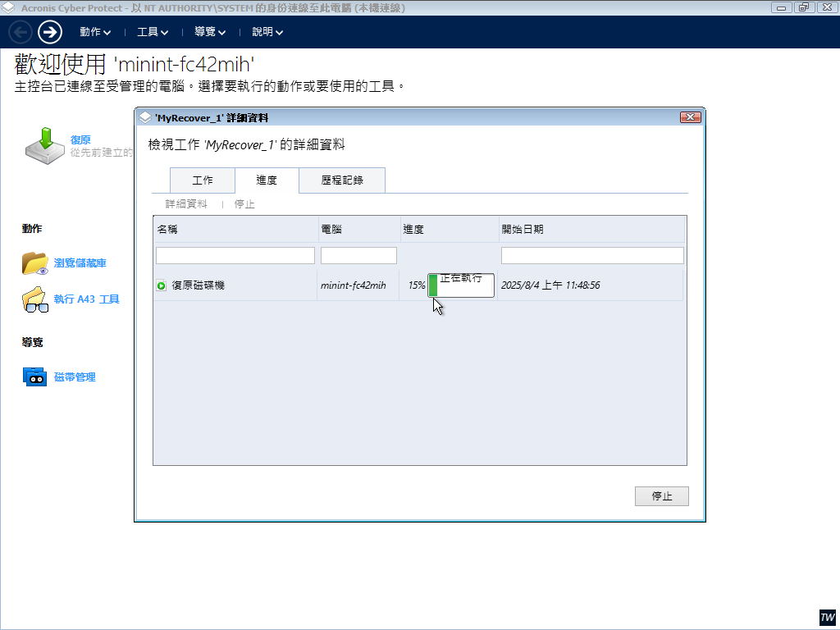Open Browse Vaults folder icon
840x630 pixels.
[x=35, y=263]
